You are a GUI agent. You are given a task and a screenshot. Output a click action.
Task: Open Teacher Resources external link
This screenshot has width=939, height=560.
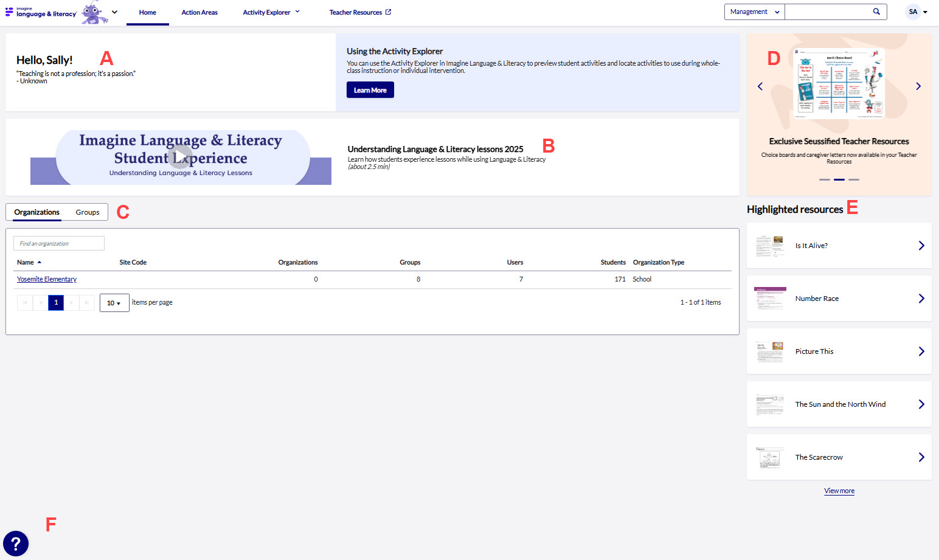coord(360,12)
